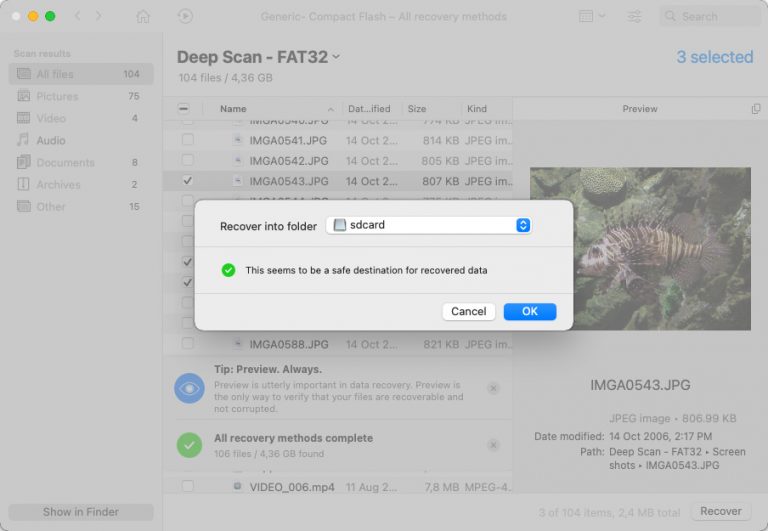Viewport: 768px width, 531px height.
Task: Click the back navigation arrow
Action: pyautogui.click(x=77, y=16)
